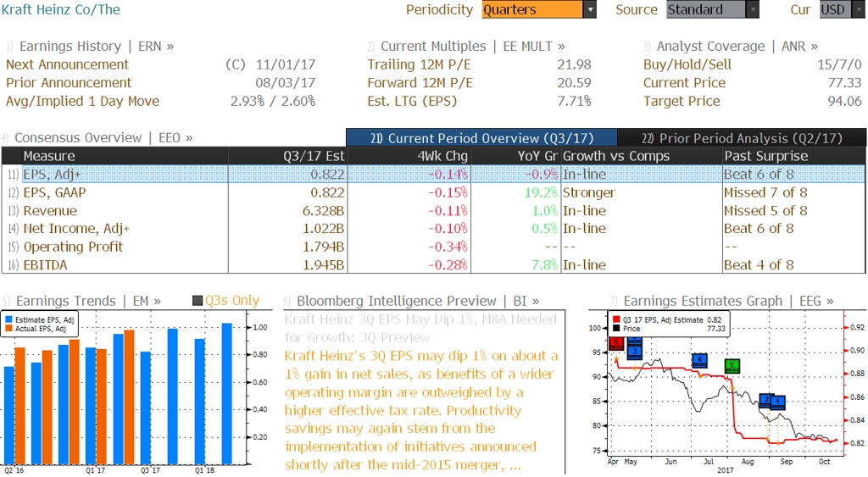
Task: Click Current Price value 77.33 in Analyst Coverage
Action: click(x=845, y=83)
